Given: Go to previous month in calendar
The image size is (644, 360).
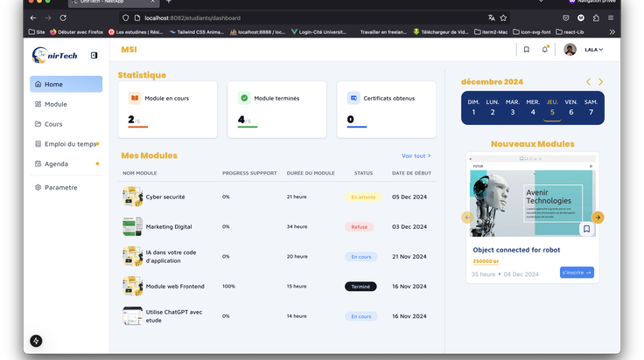Looking at the screenshot, I should tap(588, 82).
